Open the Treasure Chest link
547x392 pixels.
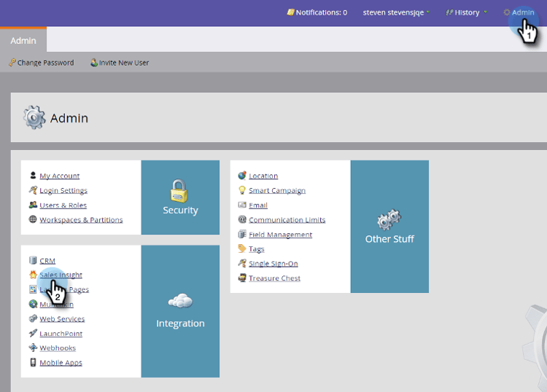click(x=274, y=278)
